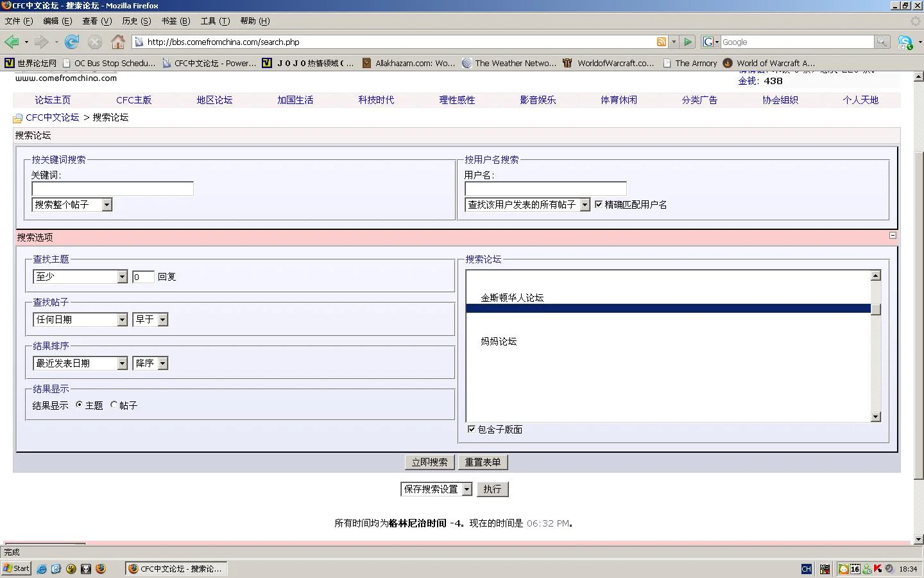The image size is (924, 578).
Task: Open The Weather Network bookmark
Action: click(509, 63)
